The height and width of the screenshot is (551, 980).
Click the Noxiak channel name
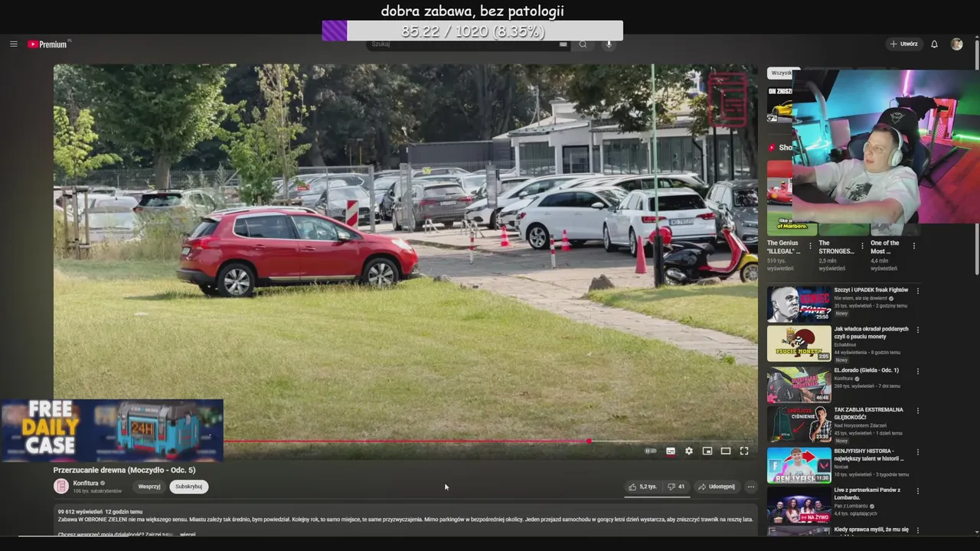pyautogui.click(x=841, y=467)
